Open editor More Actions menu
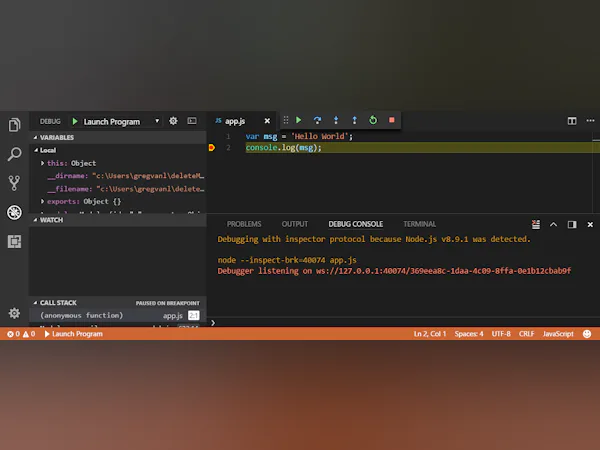 590,121
